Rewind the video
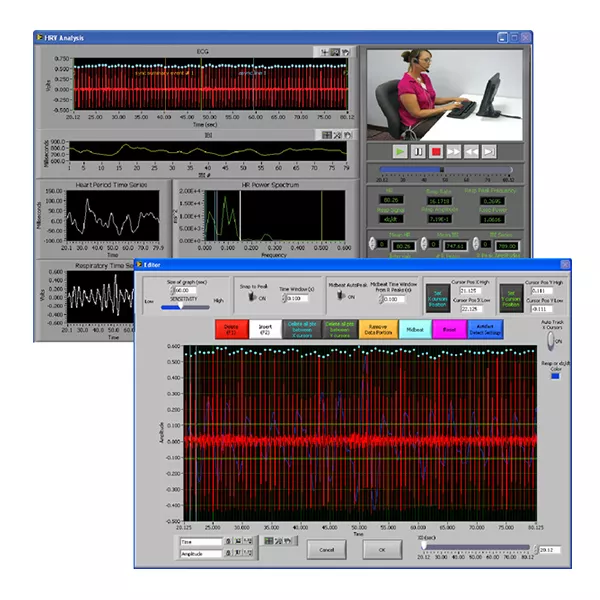Viewport: 600px width, 600px height. (x=471, y=152)
